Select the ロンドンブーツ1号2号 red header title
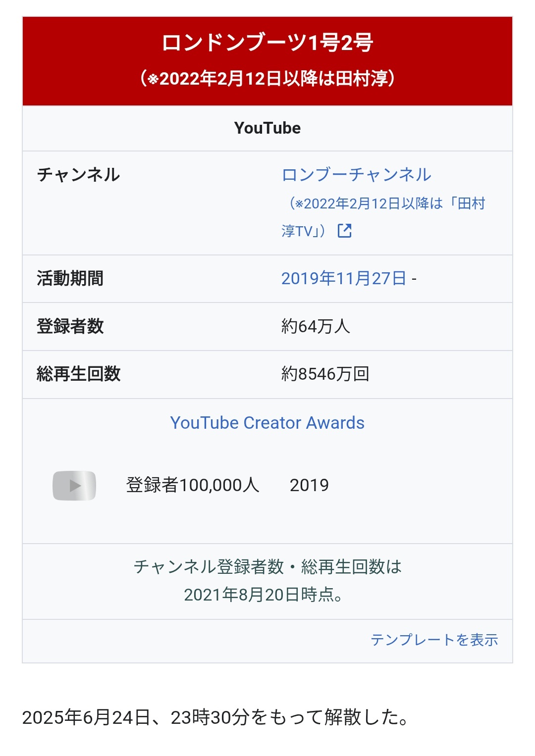535x756 pixels. (267, 43)
